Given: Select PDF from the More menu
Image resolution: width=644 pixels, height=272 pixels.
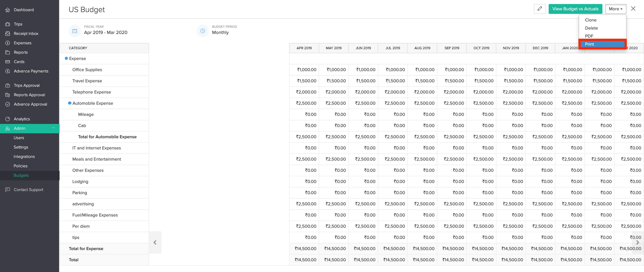Looking at the screenshot, I should (589, 36).
